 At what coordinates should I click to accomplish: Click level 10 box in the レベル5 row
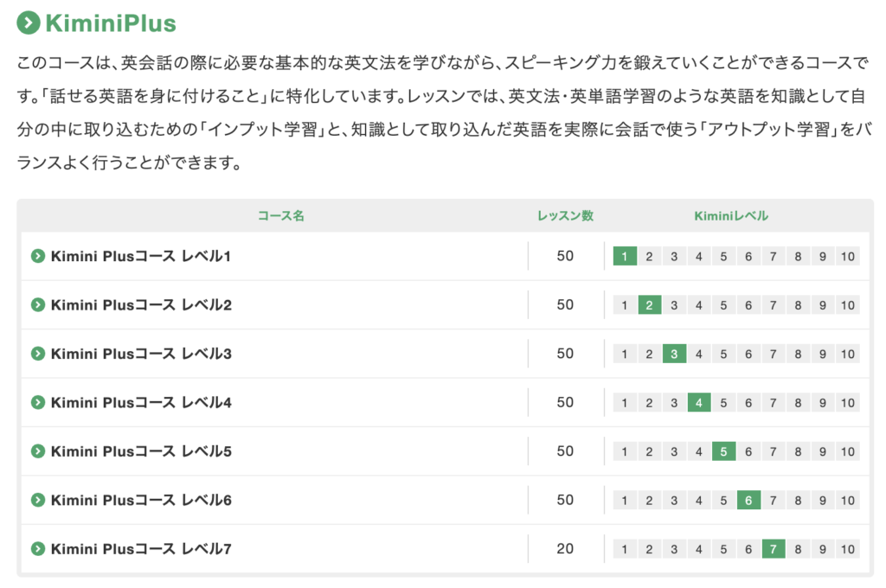[848, 451]
